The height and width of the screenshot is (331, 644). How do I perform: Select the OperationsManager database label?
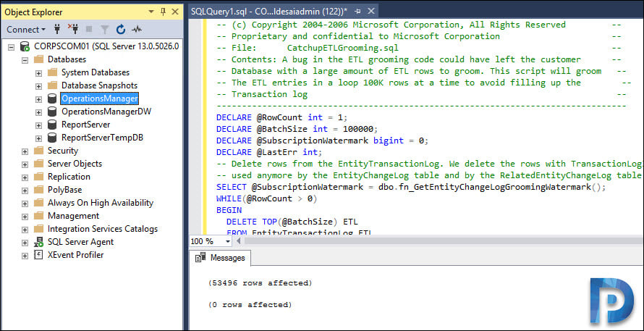pos(100,99)
